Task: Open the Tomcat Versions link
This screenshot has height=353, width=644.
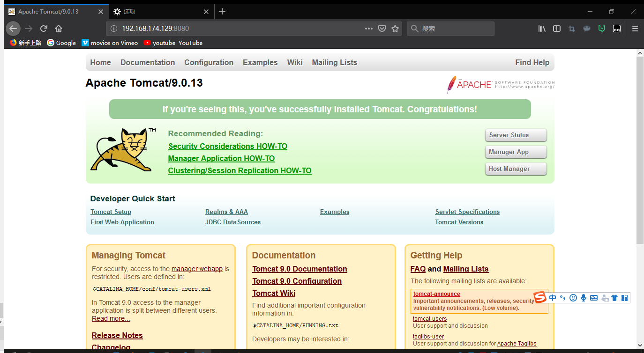Action: (x=459, y=222)
